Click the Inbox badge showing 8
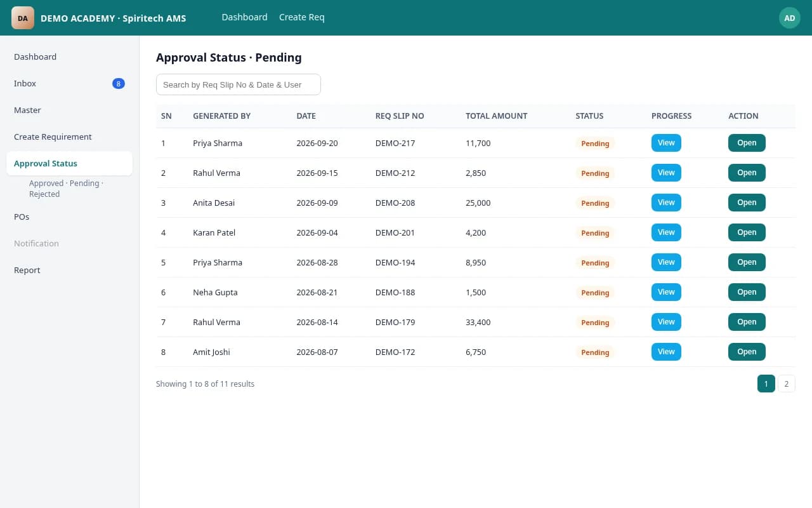This screenshot has width=812, height=508. [119, 83]
